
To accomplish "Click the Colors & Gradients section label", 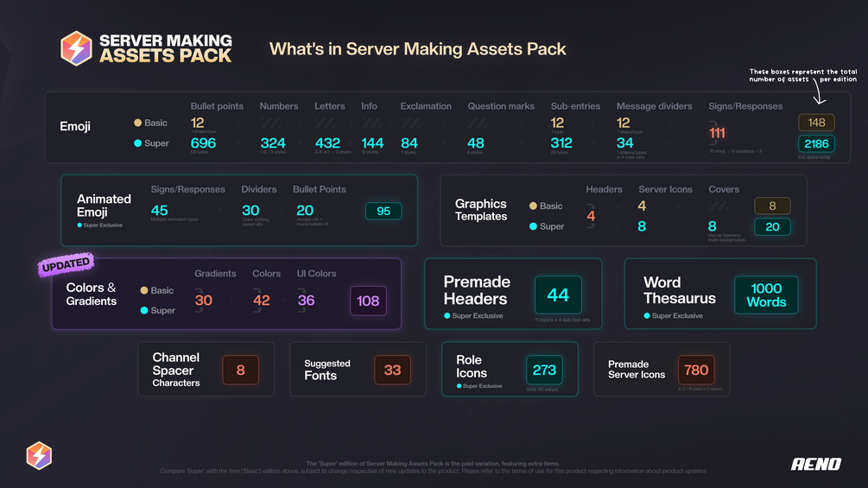I will click(x=92, y=295).
